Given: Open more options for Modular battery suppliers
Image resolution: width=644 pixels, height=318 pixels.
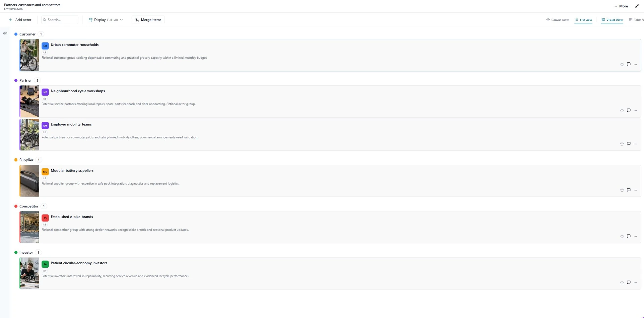Looking at the screenshot, I should (635, 190).
